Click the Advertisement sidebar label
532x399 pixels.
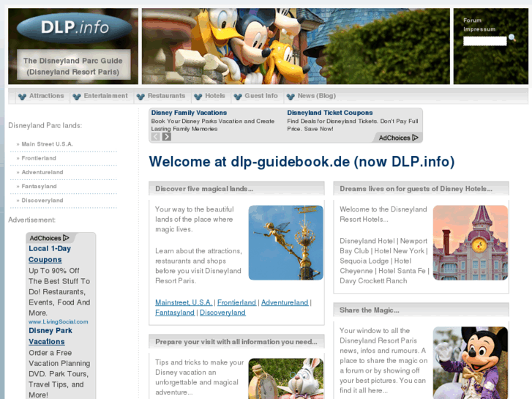tap(32, 220)
